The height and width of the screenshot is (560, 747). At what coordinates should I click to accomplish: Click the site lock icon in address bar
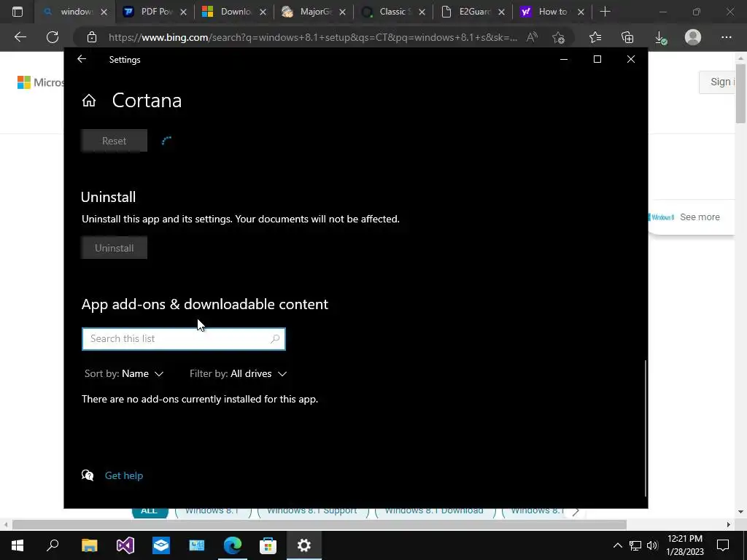(92, 37)
